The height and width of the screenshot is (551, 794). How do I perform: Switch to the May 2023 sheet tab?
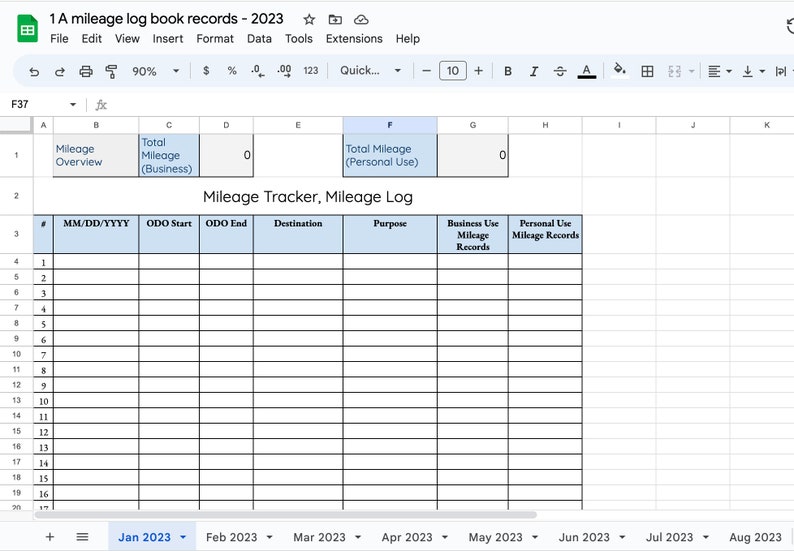[x=495, y=537]
